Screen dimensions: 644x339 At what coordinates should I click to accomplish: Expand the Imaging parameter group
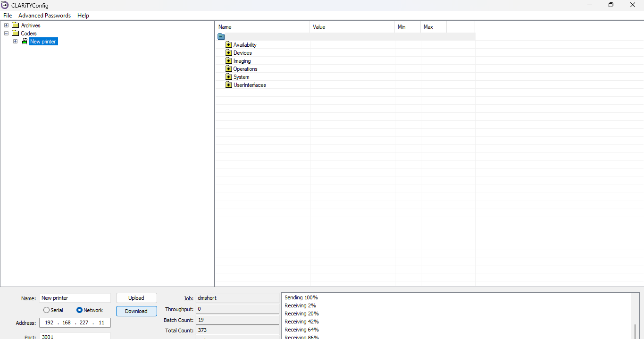pyautogui.click(x=228, y=61)
